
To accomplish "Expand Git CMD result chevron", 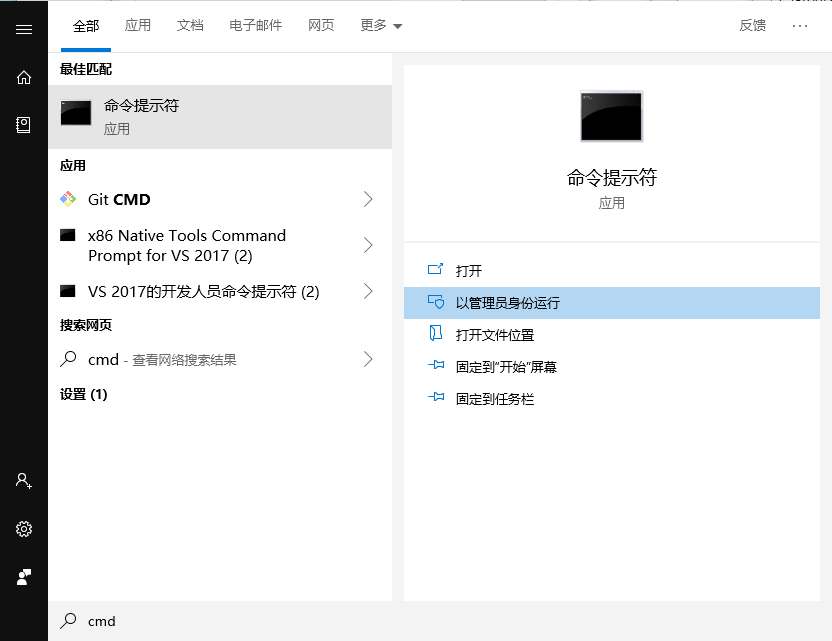I will tap(368, 199).
